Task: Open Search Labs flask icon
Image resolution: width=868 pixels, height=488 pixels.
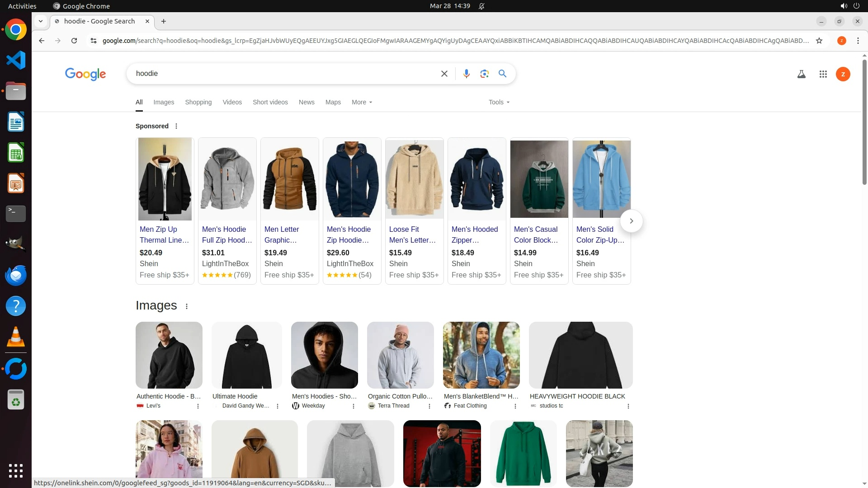Action: click(x=801, y=74)
